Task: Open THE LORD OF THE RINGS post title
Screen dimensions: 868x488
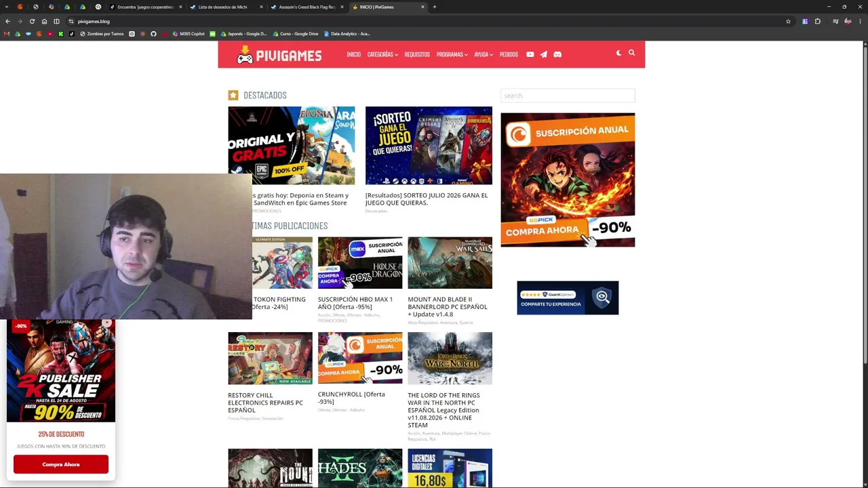Action: pyautogui.click(x=444, y=410)
